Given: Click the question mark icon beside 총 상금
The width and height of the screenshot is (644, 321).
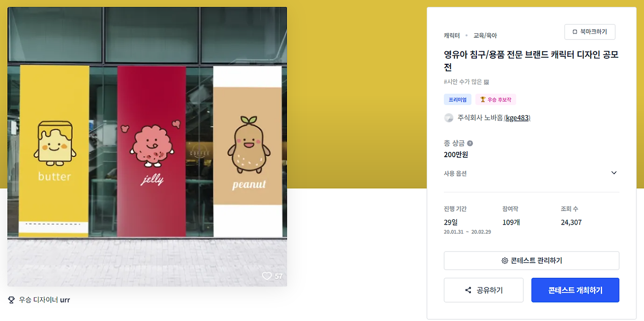Looking at the screenshot, I should pyautogui.click(x=470, y=143).
